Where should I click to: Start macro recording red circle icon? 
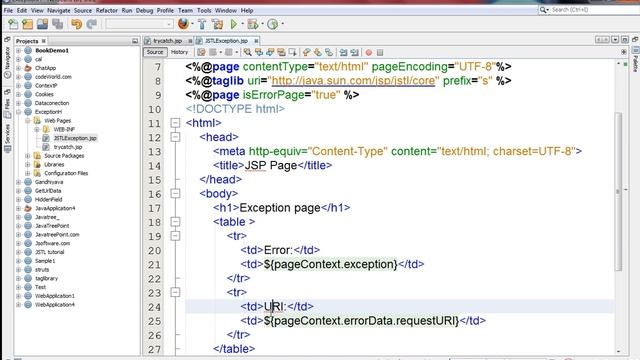369,52
